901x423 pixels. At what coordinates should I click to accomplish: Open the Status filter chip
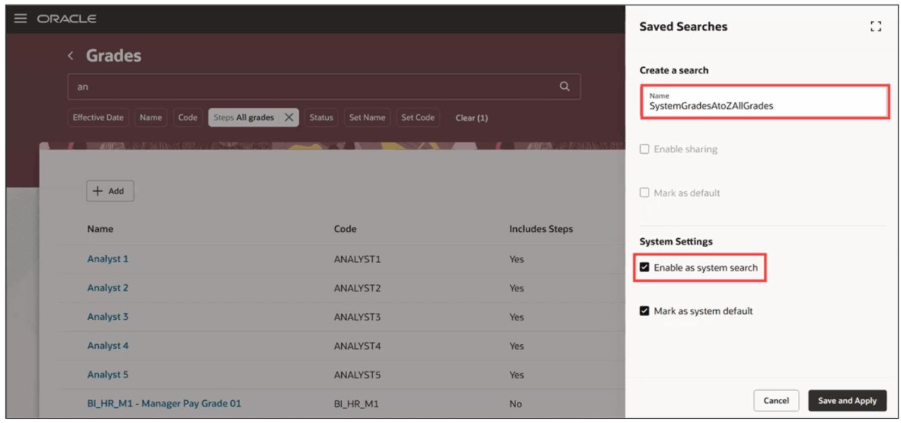point(321,117)
